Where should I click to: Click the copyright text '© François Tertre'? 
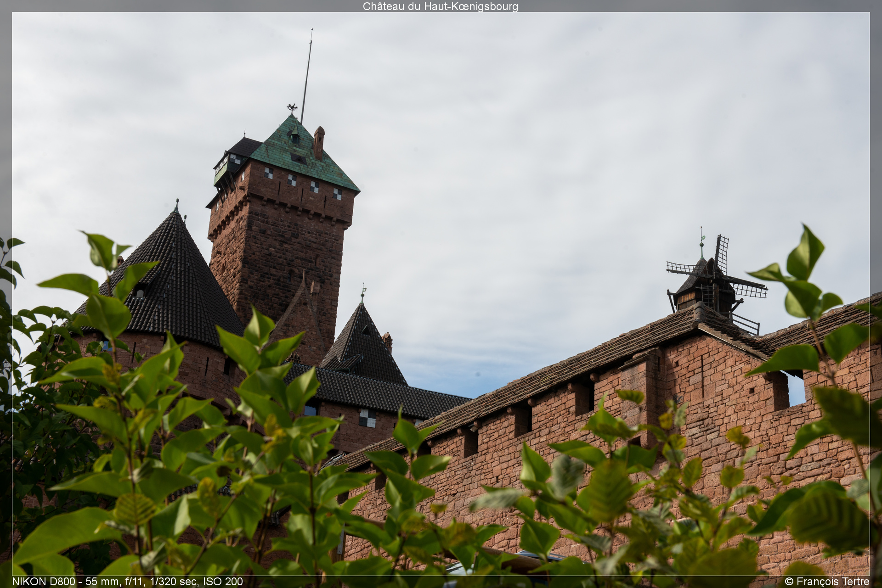827,582
